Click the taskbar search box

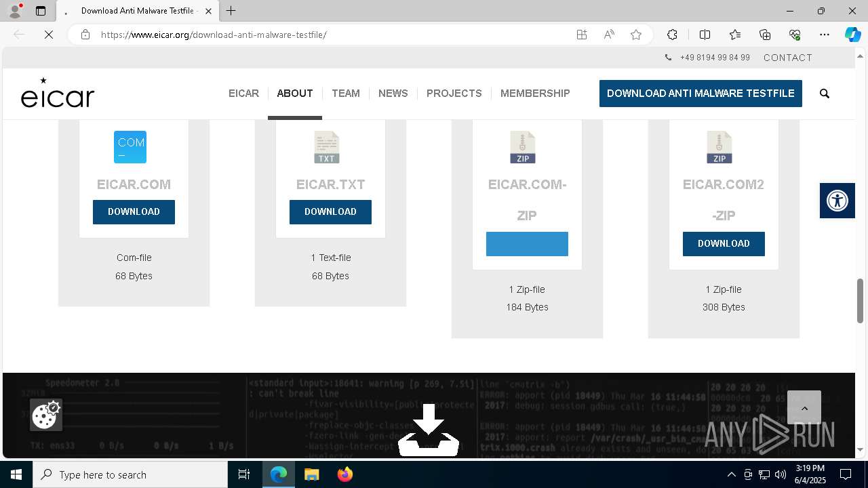(130, 474)
